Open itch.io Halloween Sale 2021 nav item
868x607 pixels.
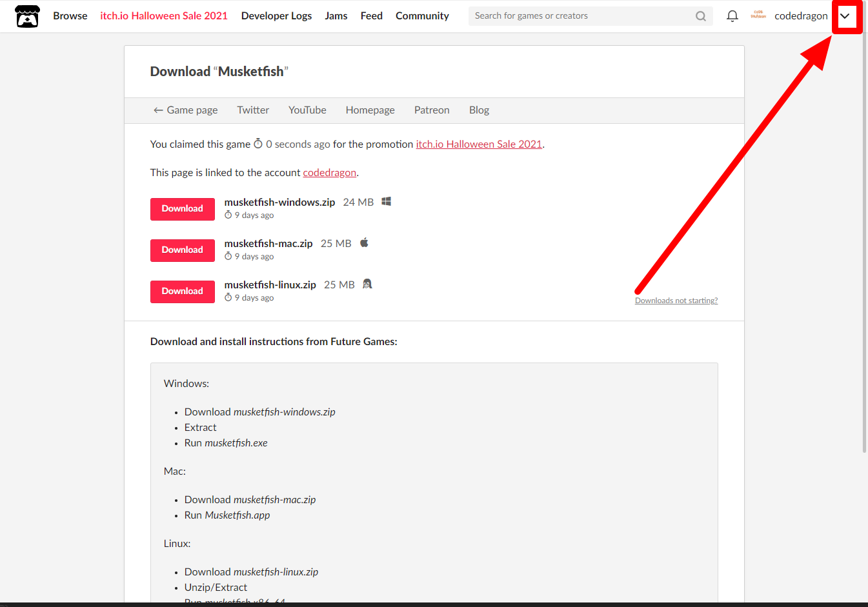164,15
